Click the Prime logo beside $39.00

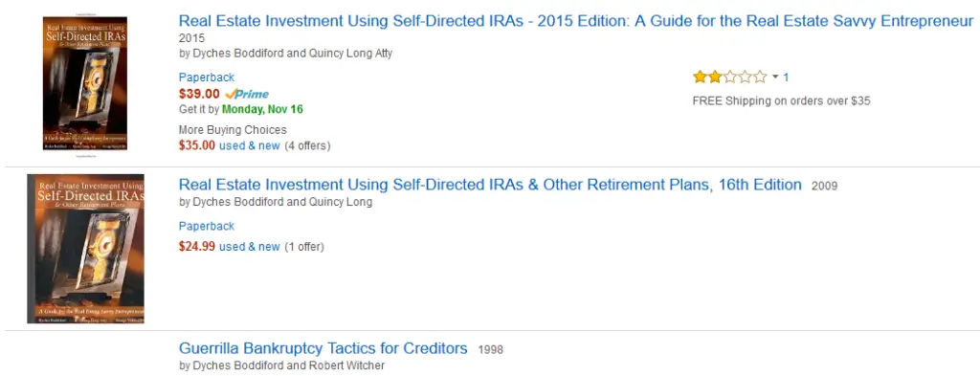tap(247, 95)
